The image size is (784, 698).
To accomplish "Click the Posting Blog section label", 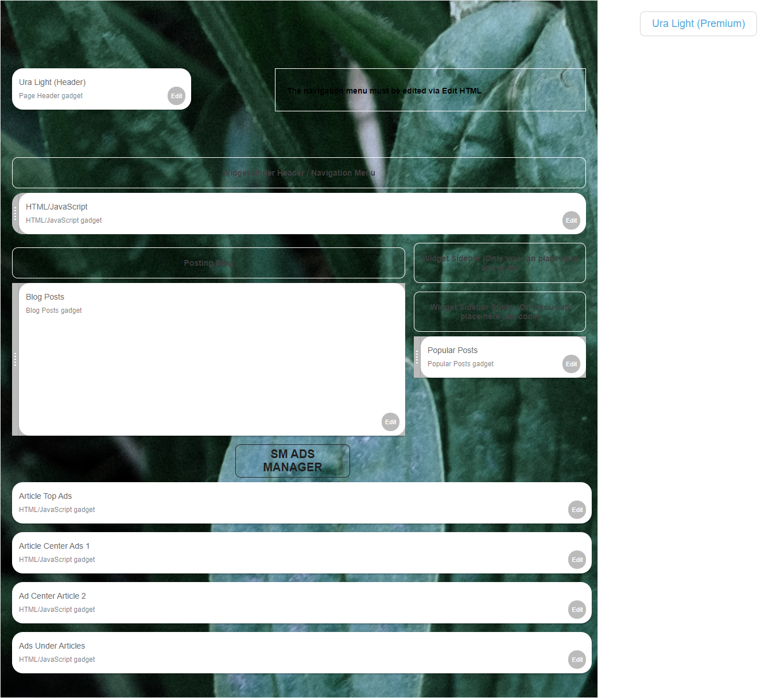I will 208,263.
